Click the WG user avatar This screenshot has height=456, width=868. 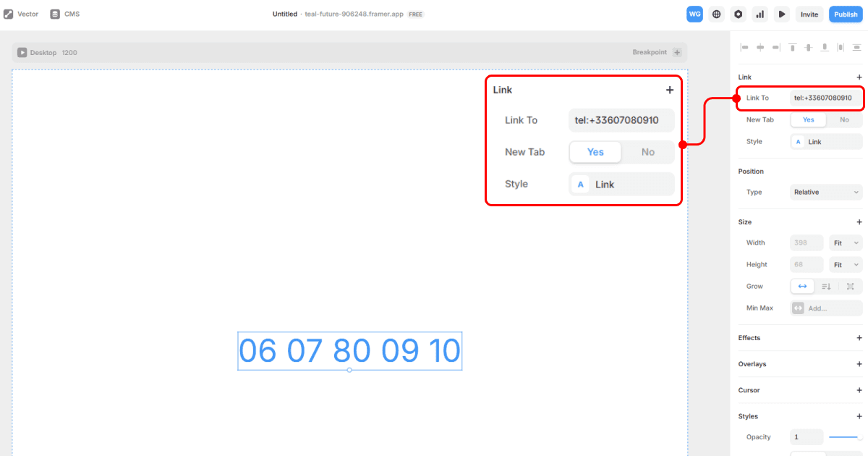coord(694,14)
